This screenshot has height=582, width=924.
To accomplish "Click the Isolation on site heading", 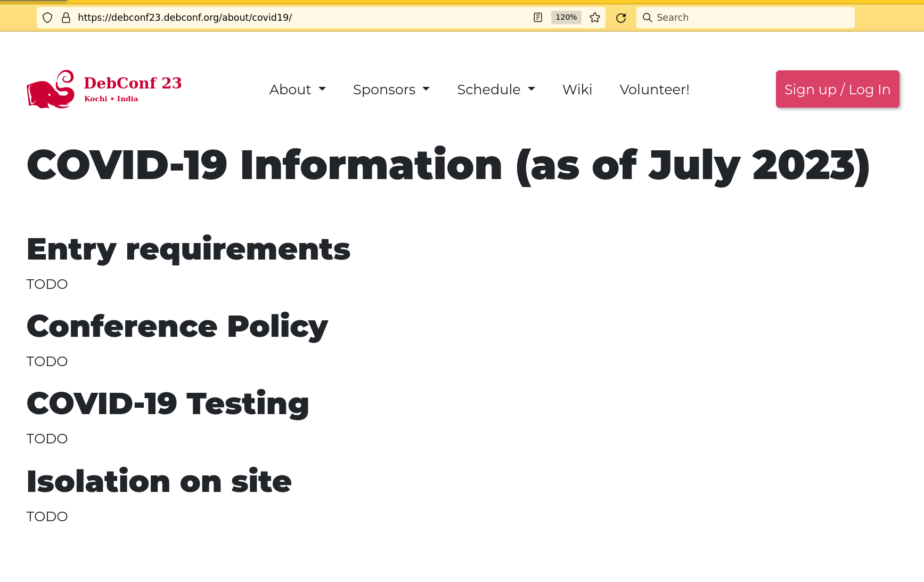I will [159, 482].
